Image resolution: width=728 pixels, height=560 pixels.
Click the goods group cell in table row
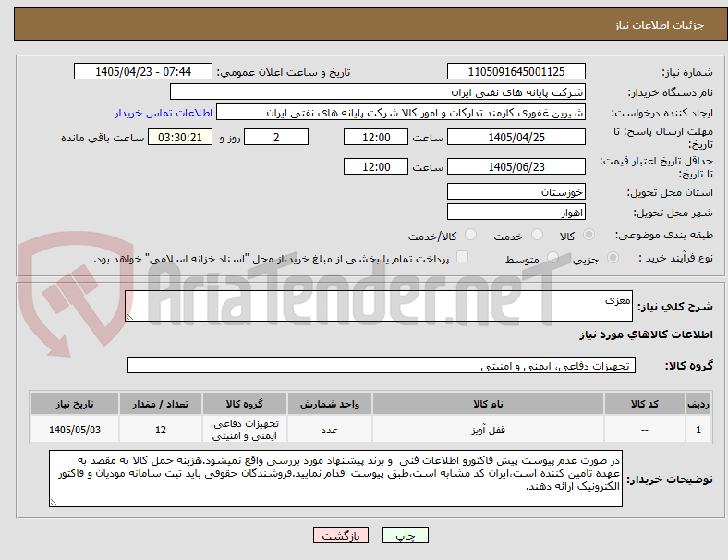point(245,430)
